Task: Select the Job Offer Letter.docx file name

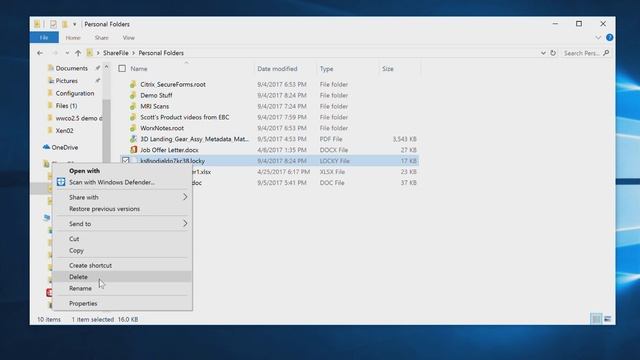Action: tap(169, 150)
